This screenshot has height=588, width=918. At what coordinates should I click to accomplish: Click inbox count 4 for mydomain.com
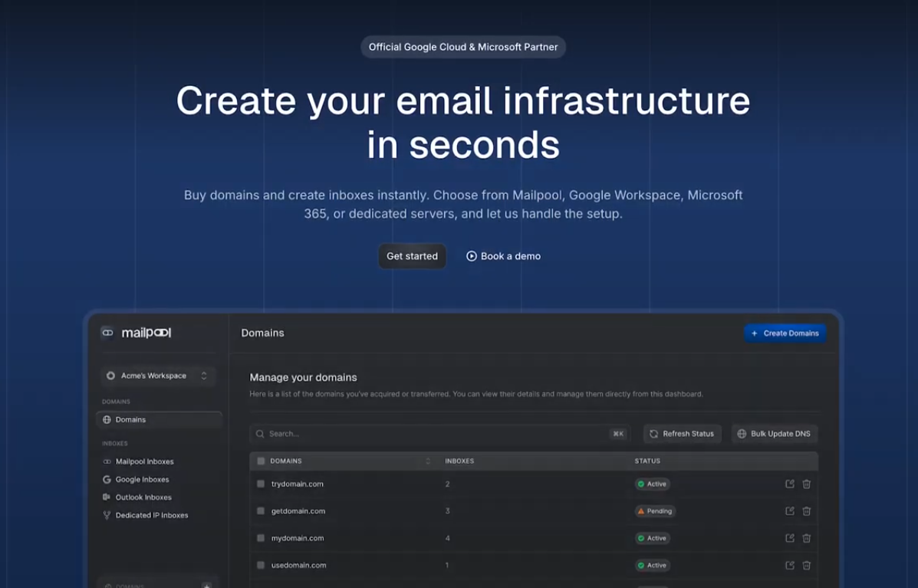(x=447, y=538)
